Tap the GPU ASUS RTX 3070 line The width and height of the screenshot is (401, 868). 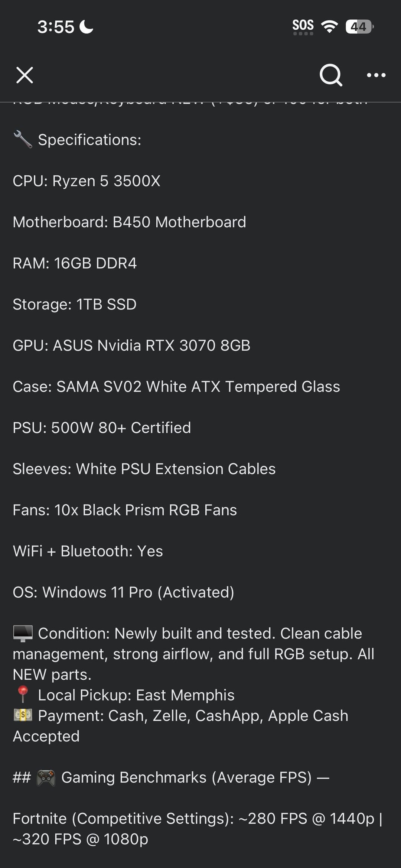coord(131,345)
